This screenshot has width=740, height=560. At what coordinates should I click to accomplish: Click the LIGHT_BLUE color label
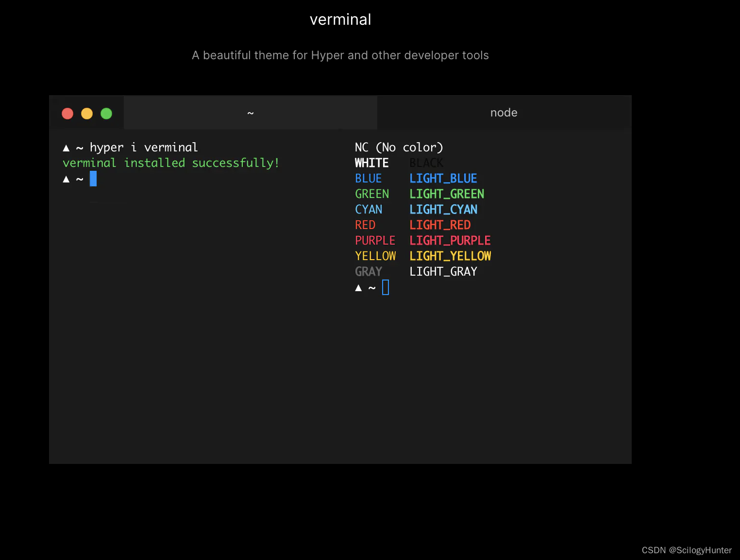(443, 179)
